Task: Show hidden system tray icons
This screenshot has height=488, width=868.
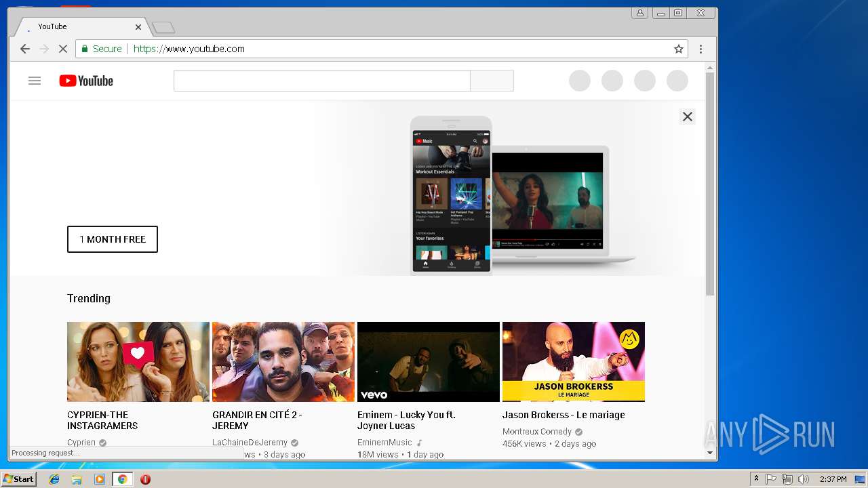Action: (756, 479)
